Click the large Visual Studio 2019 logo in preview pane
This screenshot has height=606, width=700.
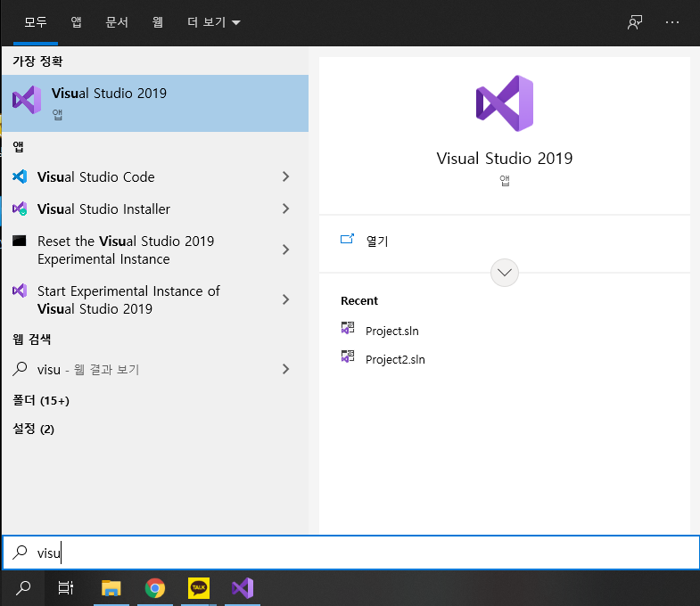[x=505, y=103]
